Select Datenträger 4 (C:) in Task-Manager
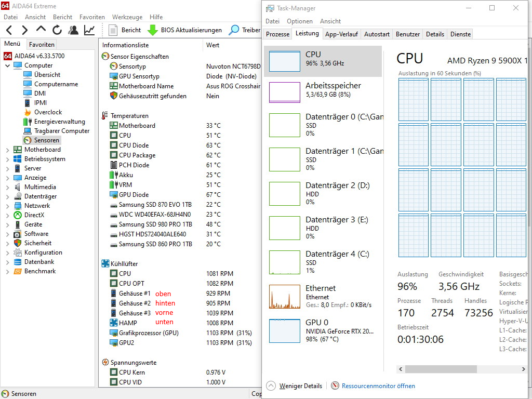Viewport: 532px width, 399px height. 323,262
